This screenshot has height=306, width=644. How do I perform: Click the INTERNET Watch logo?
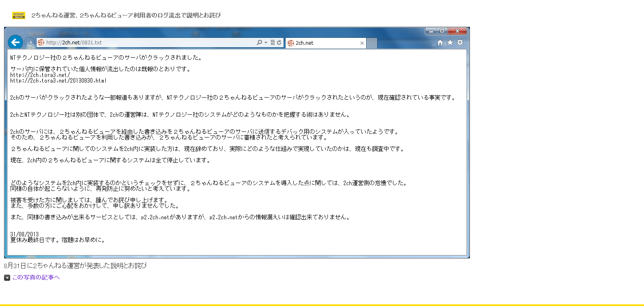(19, 15)
